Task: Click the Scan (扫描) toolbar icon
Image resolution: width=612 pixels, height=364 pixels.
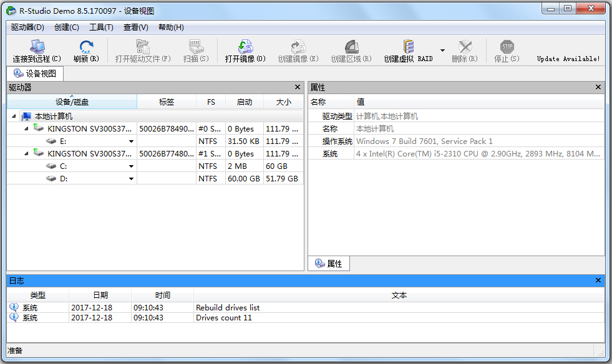Action: (x=196, y=47)
